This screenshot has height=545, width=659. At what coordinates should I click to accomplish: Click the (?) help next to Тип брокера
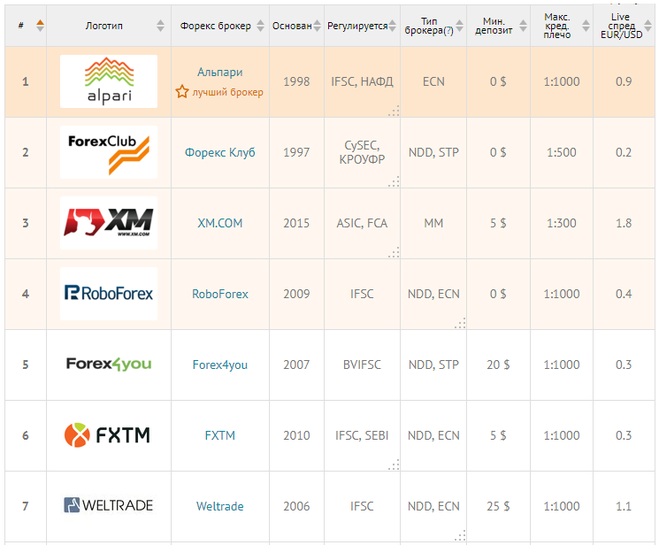[x=448, y=31]
